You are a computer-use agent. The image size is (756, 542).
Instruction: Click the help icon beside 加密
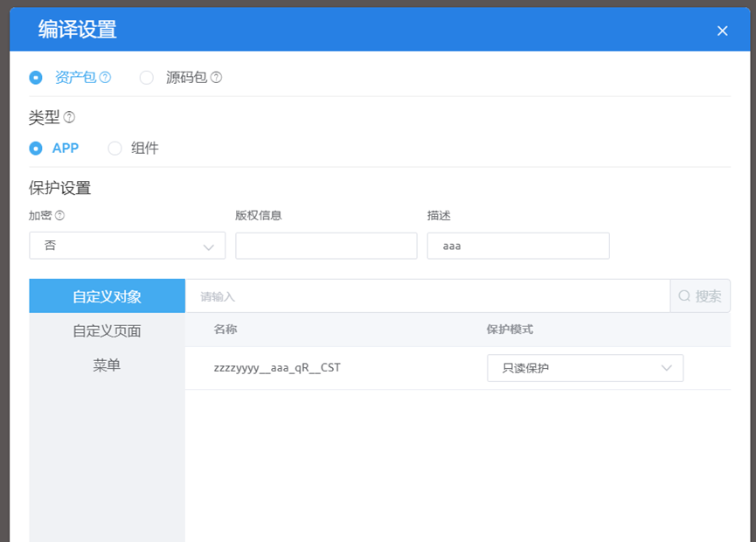(x=59, y=215)
